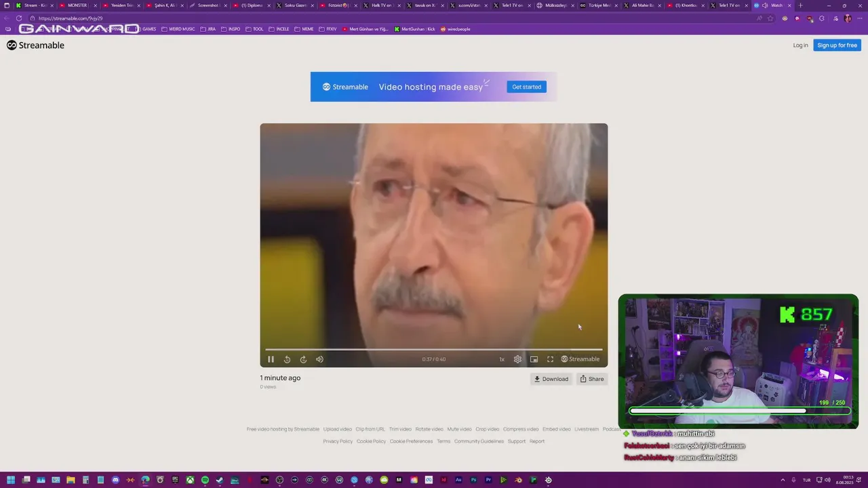Toggle picture-in-picture mode
868x488 pixels.
534,359
